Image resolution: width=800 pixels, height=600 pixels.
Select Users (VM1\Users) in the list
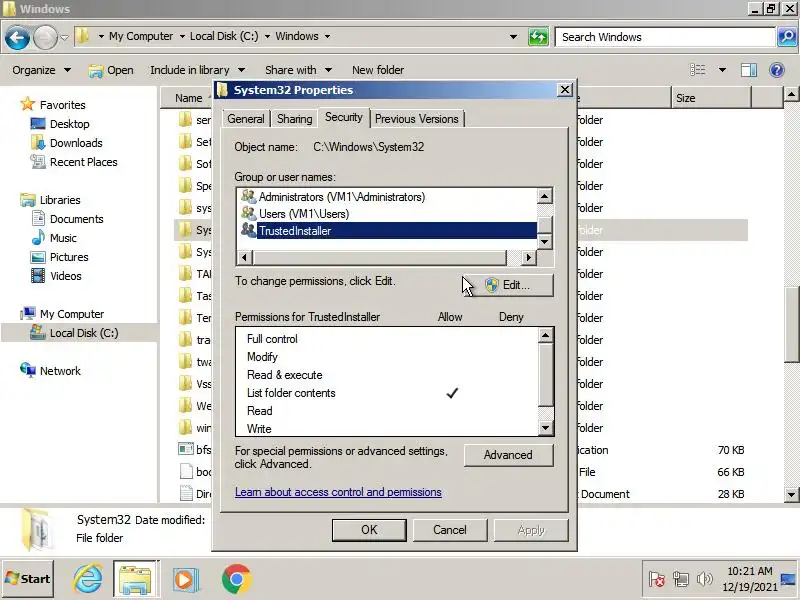pos(304,214)
